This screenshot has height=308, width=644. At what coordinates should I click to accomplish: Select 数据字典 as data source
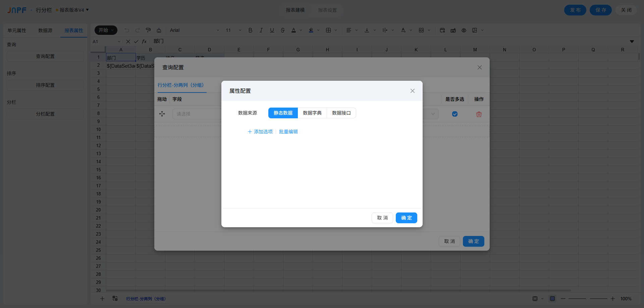tap(312, 113)
